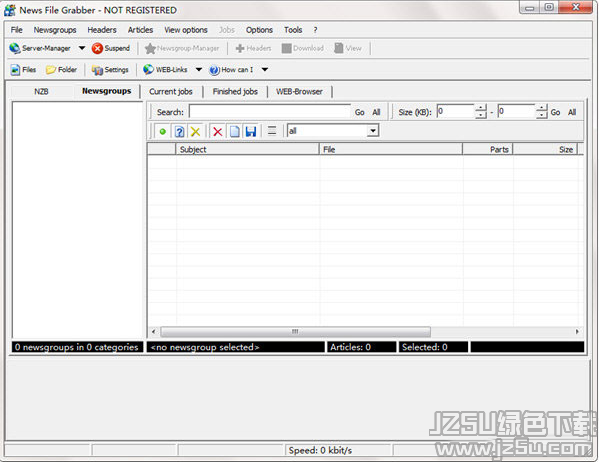
Task: Click the WEB-Links globe button
Action: pyautogui.click(x=165, y=70)
